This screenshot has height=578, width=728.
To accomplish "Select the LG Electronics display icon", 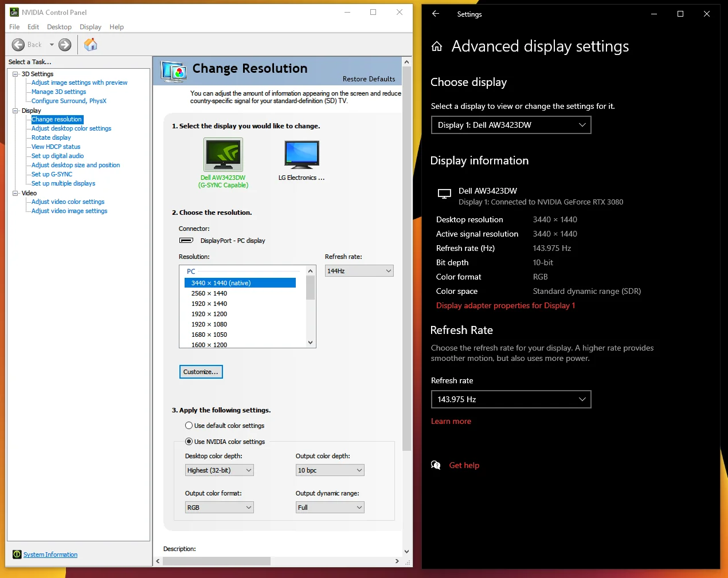I will [x=302, y=155].
